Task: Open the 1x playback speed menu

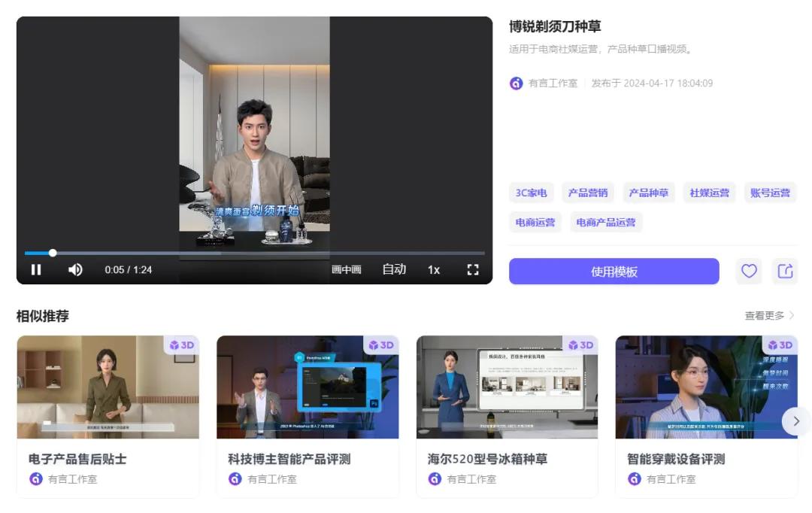Action: tap(434, 270)
